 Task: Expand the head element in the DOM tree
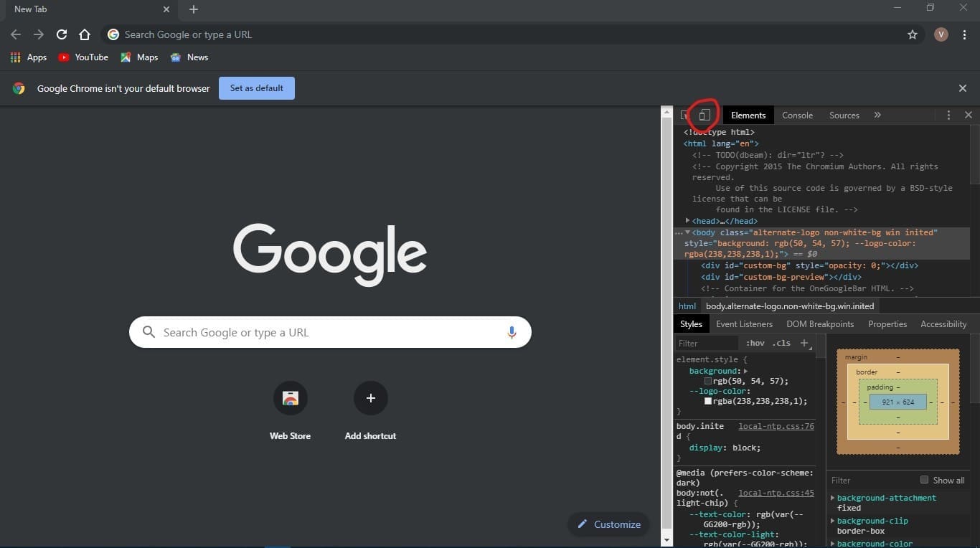pos(687,221)
